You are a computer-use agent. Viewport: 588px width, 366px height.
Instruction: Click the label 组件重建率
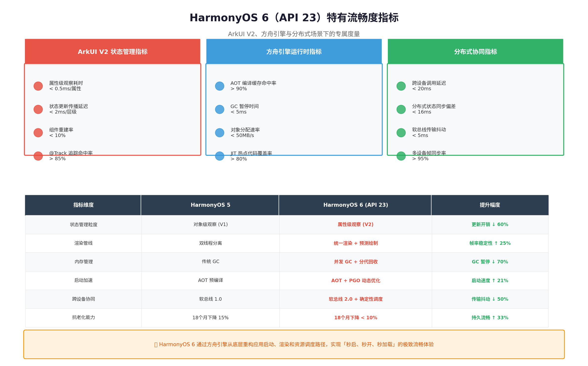tap(61, 130)
